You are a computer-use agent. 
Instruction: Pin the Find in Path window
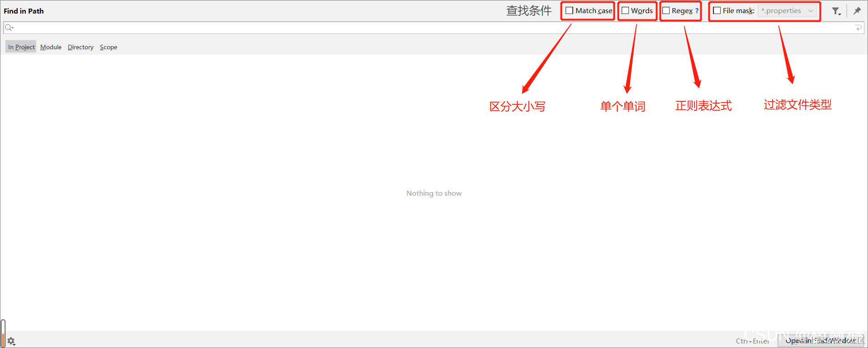click(x=857, y=11)
